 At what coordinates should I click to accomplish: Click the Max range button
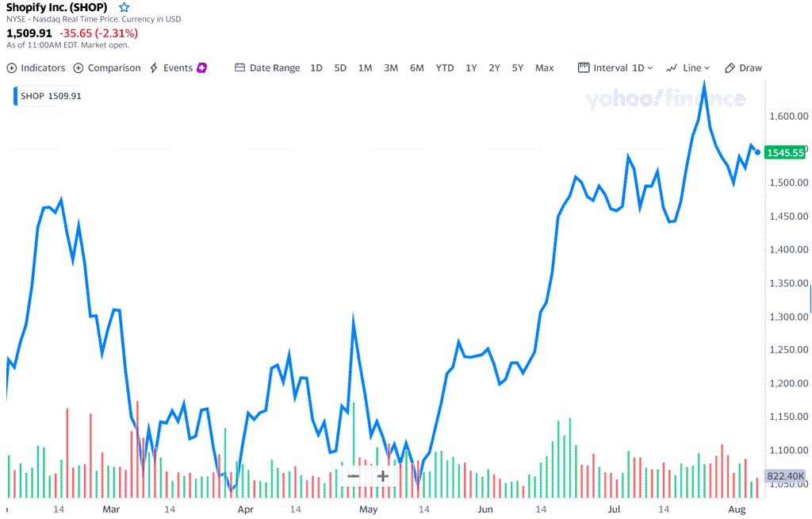[x=544, y=67]
